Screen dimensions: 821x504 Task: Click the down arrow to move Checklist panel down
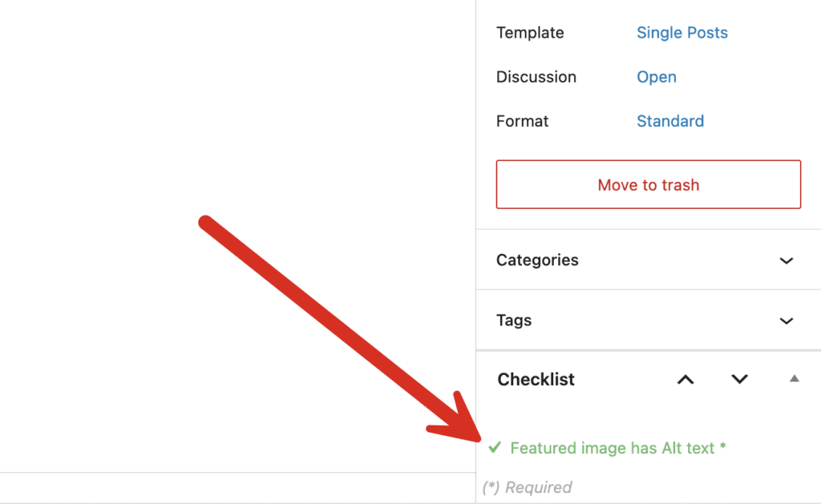(x=739, y=379)
